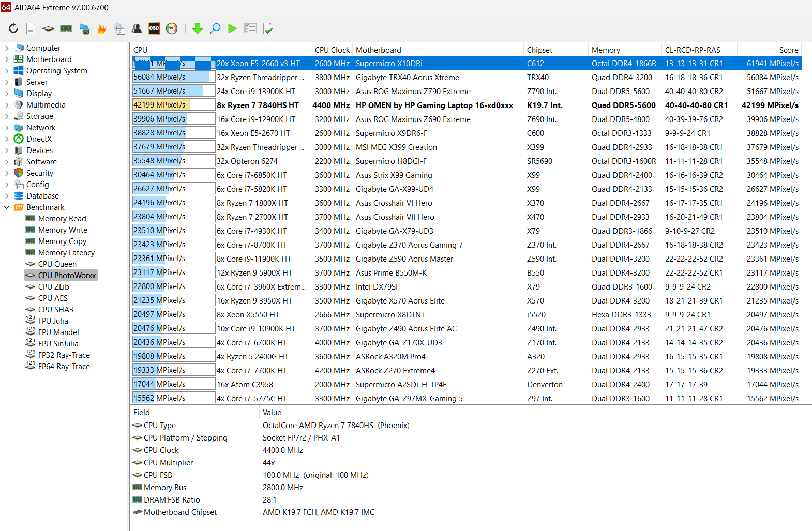Open the FPU Mandel benchmark
This screenshot has width=812, height=531.
pyautogui.click(x=58, y=332)
